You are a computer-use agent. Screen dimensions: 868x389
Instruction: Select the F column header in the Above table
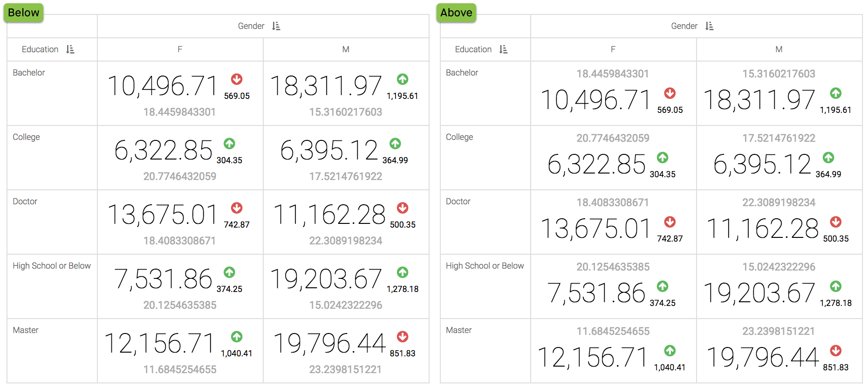tap(613, 49)
